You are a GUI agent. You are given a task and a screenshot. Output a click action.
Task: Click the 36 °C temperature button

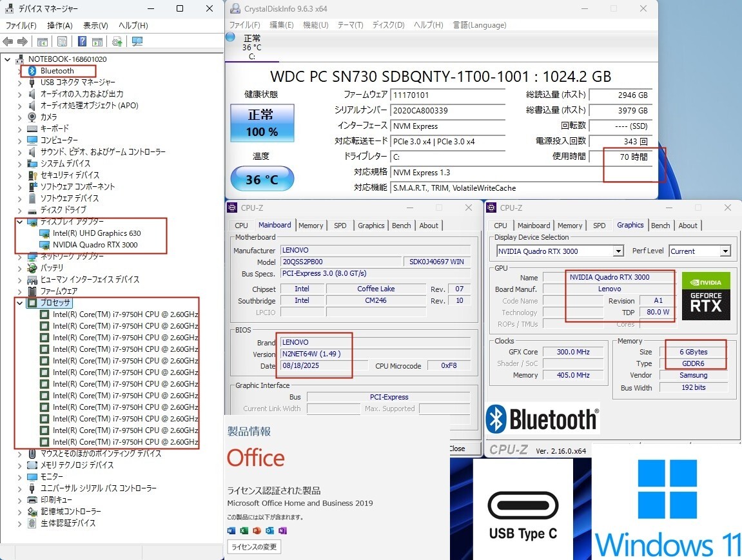click(x=262, y=179)
